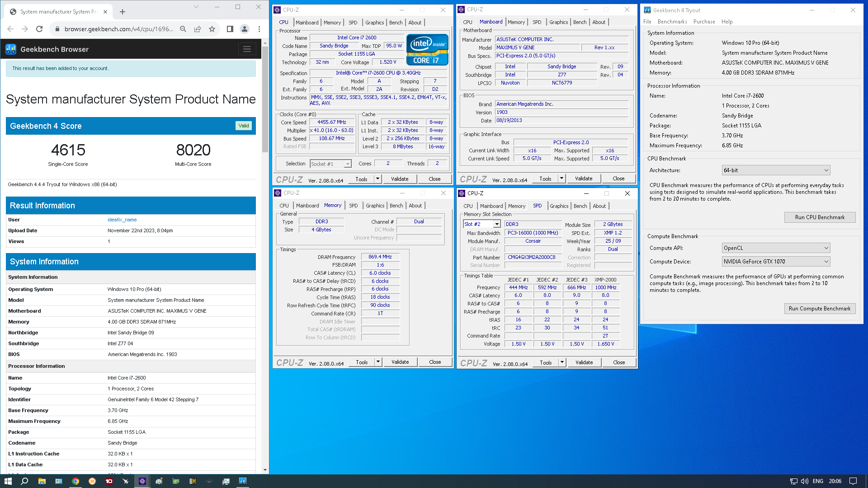Expand the Slot #2 memory slot dropdown
The height and width of the screenshot is (488, 868).
[x=497, y=224]
